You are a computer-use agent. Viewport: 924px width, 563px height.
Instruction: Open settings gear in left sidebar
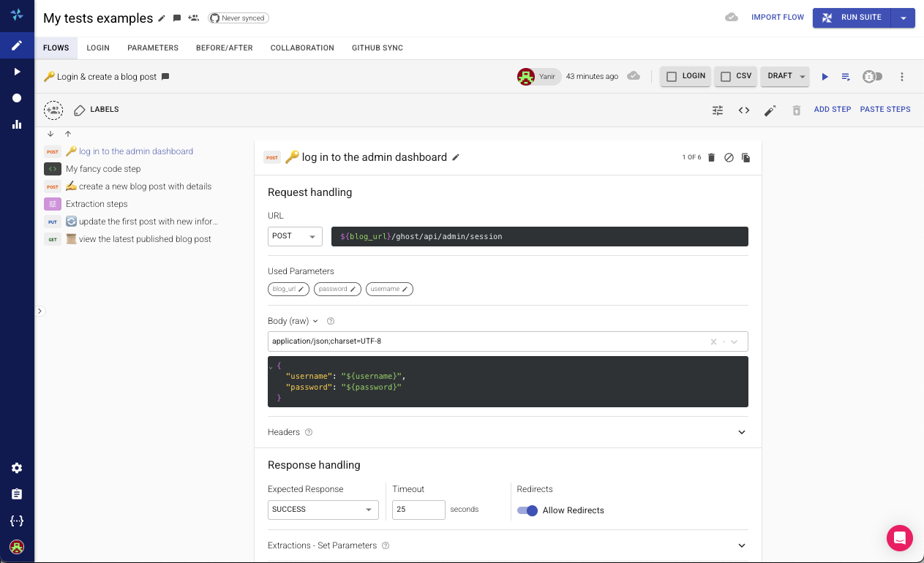point(17,468)
